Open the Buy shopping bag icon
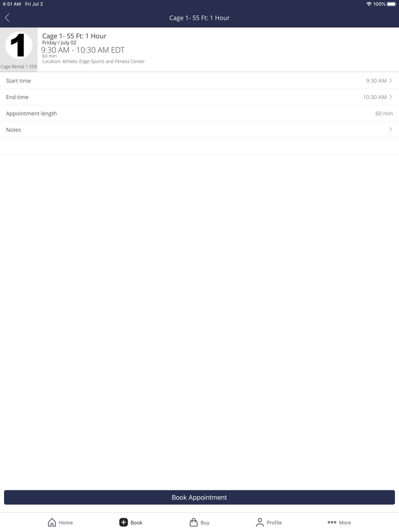Screen dimensions: 399x532 pos(194,522)
